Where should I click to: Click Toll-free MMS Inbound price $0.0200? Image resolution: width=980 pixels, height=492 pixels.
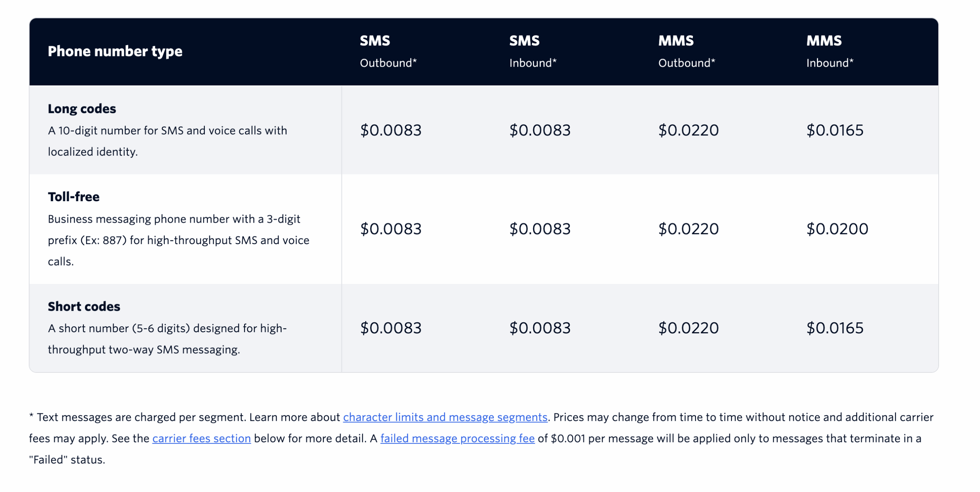(x=837, y=229)
